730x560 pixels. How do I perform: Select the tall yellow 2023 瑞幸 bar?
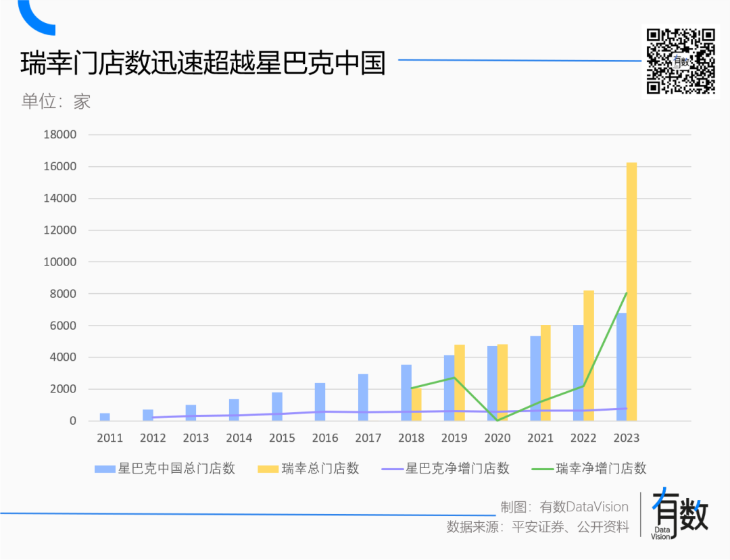631,290
